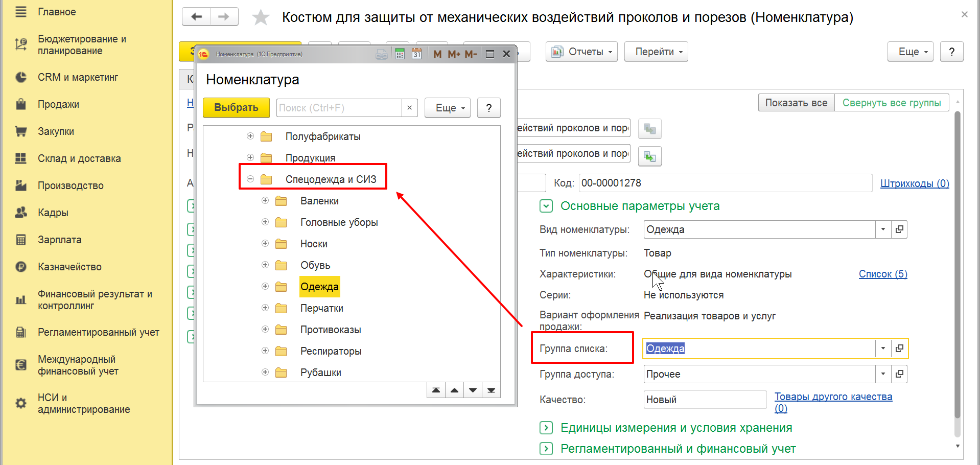Image resolution: width=980 pixels, height=465 pixels.
Task: Open НСИ и администрирование gear icon
Action: (x=21, y=403)
